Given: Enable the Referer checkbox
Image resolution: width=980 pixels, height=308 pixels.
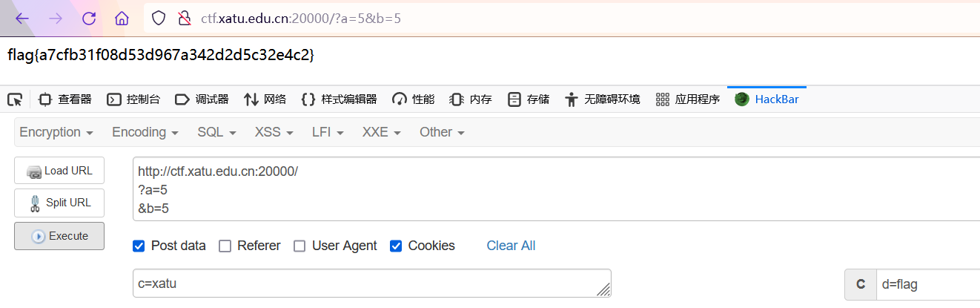Looking at the screenshot, I should pos(225,246).
